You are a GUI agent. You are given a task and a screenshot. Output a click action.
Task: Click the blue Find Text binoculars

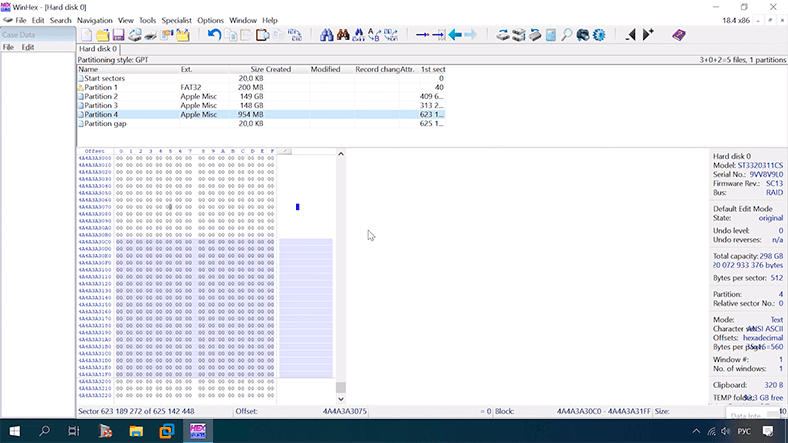tap(327, 35)
